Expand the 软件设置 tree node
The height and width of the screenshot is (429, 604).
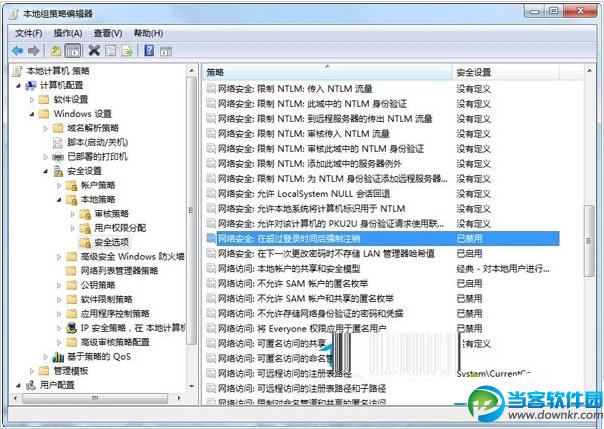pyautogui.click(x=32, y=100)
